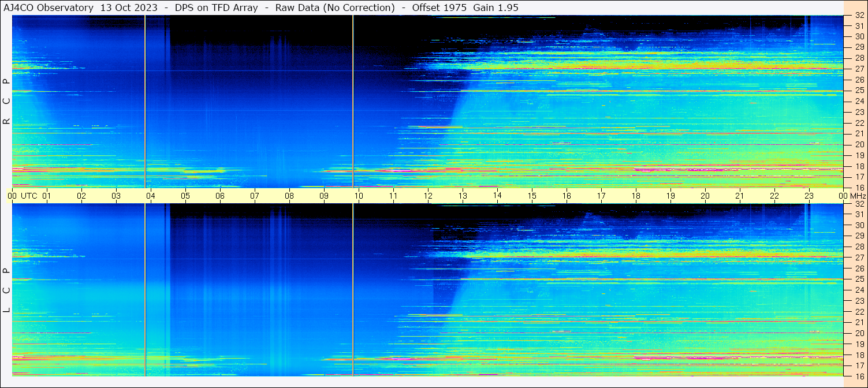Click the 18 hour label on the UTC axis

pyautogui.click(x=636, y=196)
